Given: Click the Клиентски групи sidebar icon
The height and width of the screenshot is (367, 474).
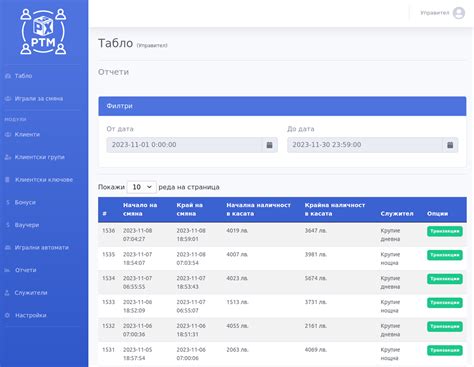Looking at the screenshot, I should tap(8, 157).
